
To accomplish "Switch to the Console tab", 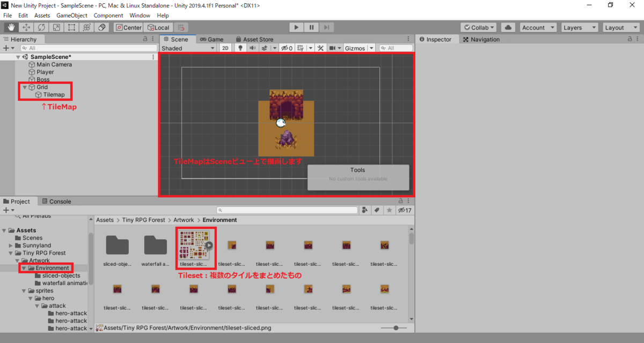I will click(x=56, y=202).
